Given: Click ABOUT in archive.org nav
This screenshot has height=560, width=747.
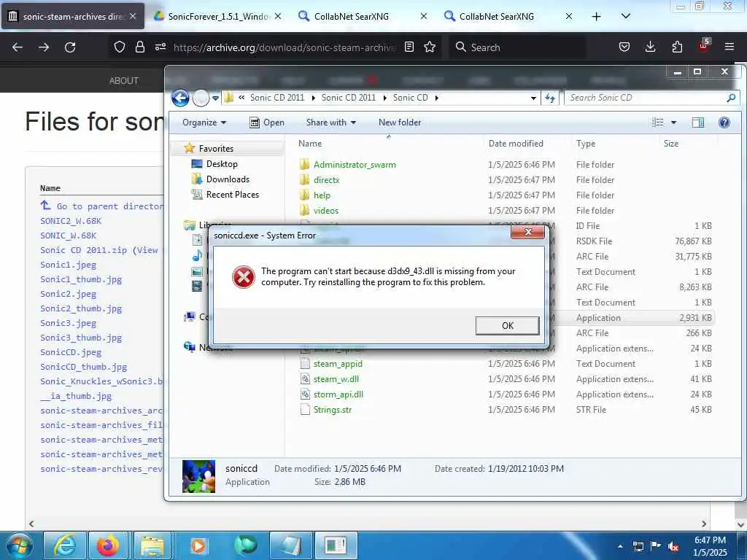Looking at the screenshot, I should [x=124, y=80].
